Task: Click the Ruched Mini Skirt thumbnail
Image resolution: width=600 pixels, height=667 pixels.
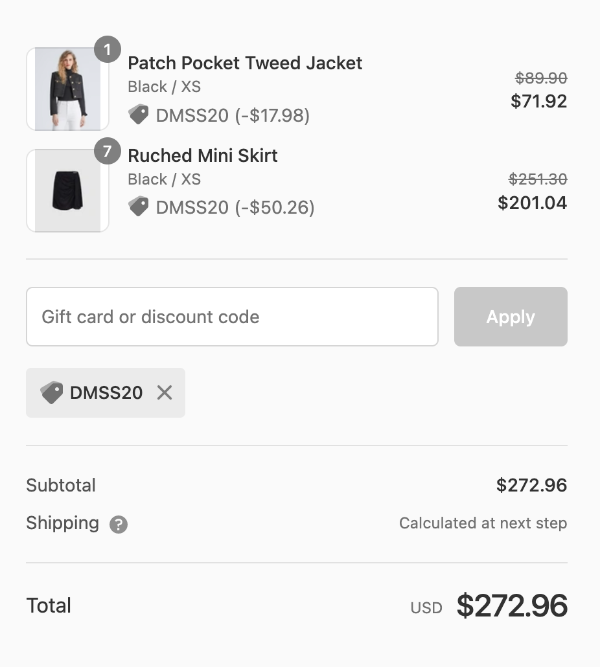Action: pyautogui.click(x=67, y=191)
